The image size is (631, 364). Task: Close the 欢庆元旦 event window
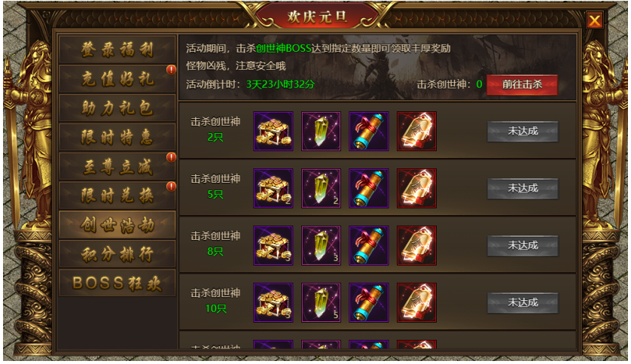tap(594, 20)
